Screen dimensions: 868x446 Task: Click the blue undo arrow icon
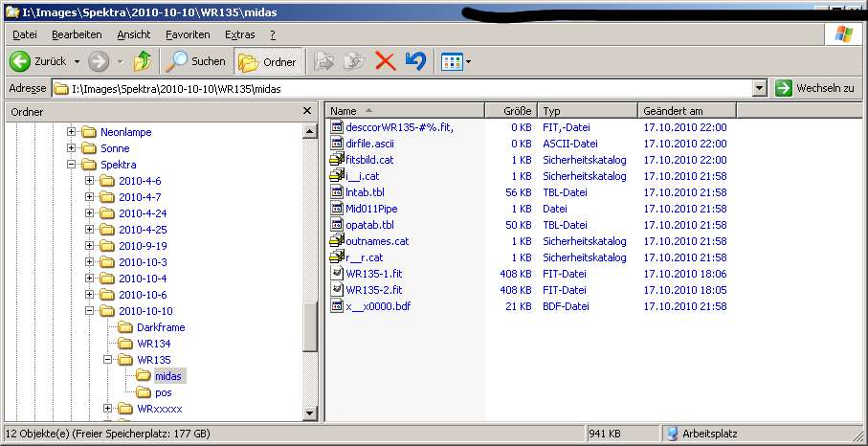[x=415, y=61]
